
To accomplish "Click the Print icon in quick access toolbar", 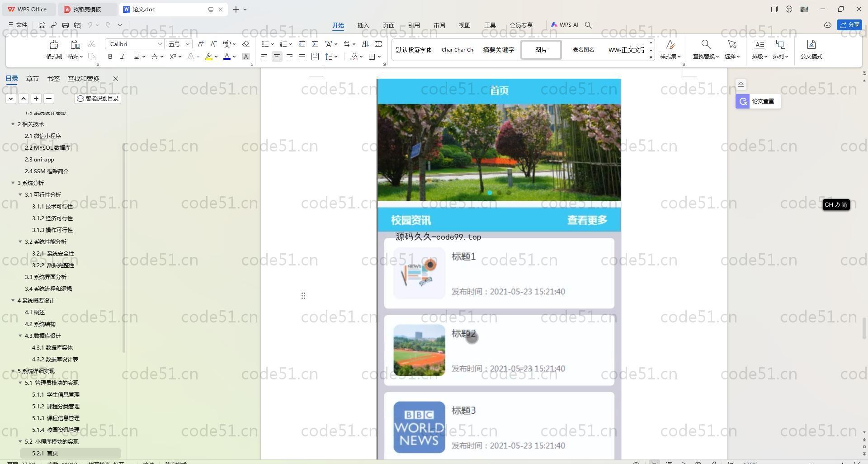I will [66, 25].
